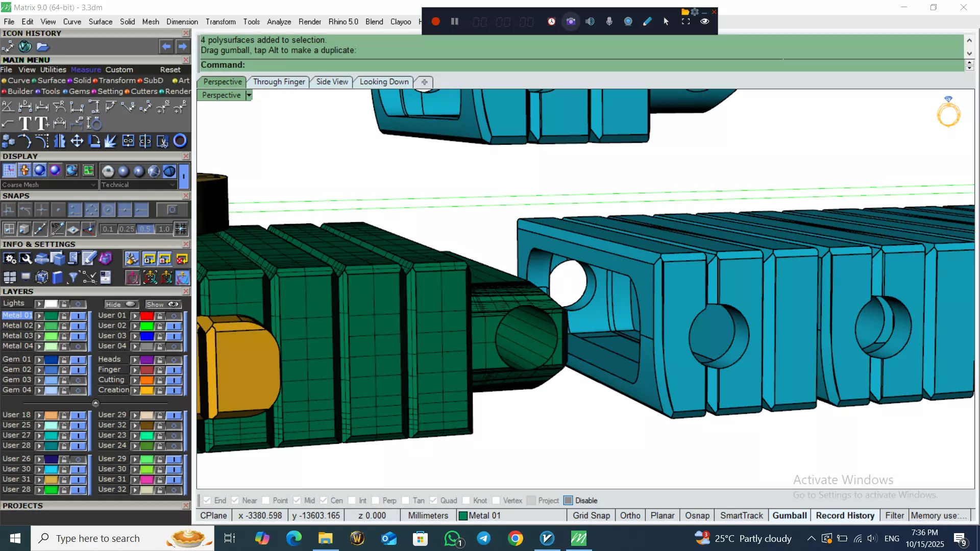Screen dimensions: 980x551
Task: Select the three cubes group icon
Action: tap(8, 141)
